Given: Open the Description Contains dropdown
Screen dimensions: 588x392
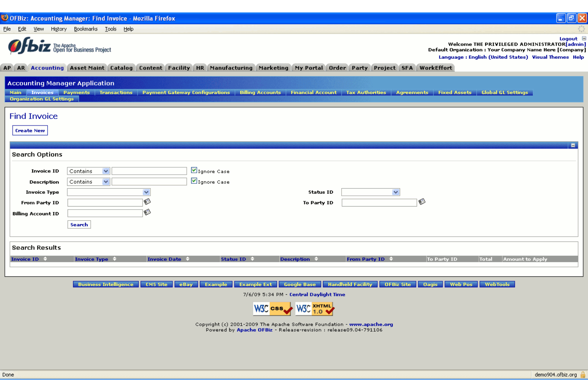Looking at the screenshot, I should (88, 182).
